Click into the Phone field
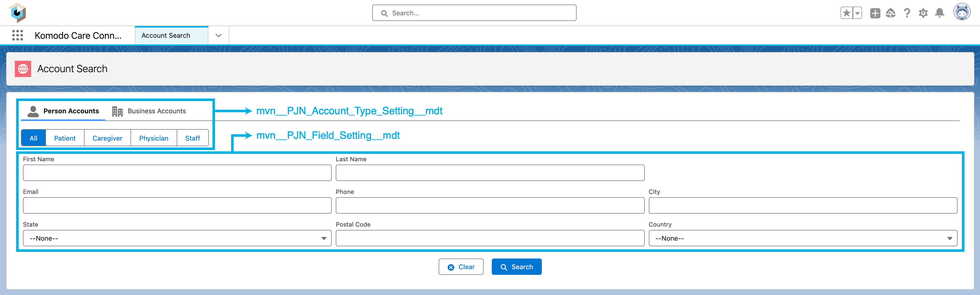 490,205
